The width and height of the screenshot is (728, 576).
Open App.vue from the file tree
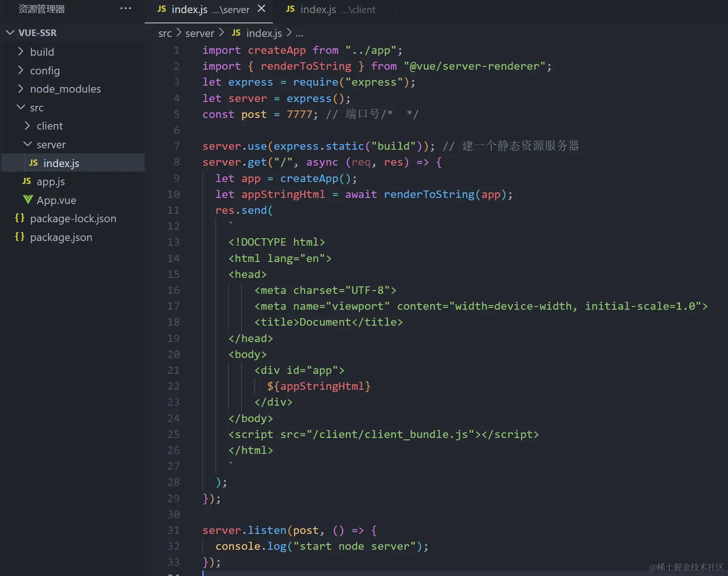tap(56, 200)
